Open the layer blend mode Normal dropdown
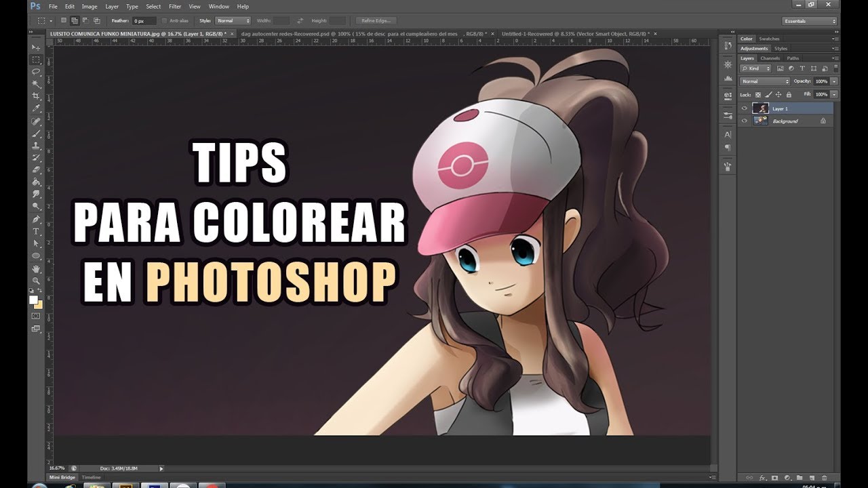 click(x=765, y=81)
